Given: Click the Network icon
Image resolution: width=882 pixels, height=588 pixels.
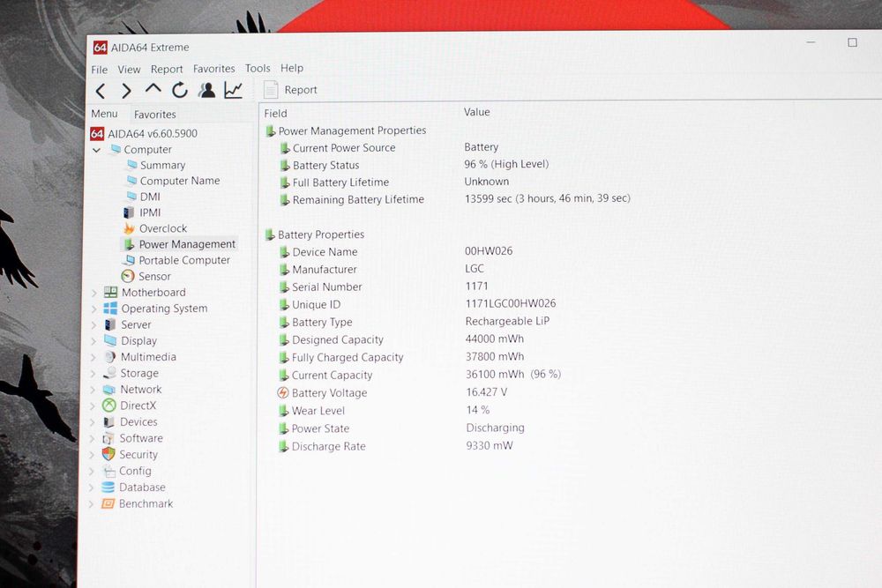Looking at the screenshot, I should [x=109, y=390].
